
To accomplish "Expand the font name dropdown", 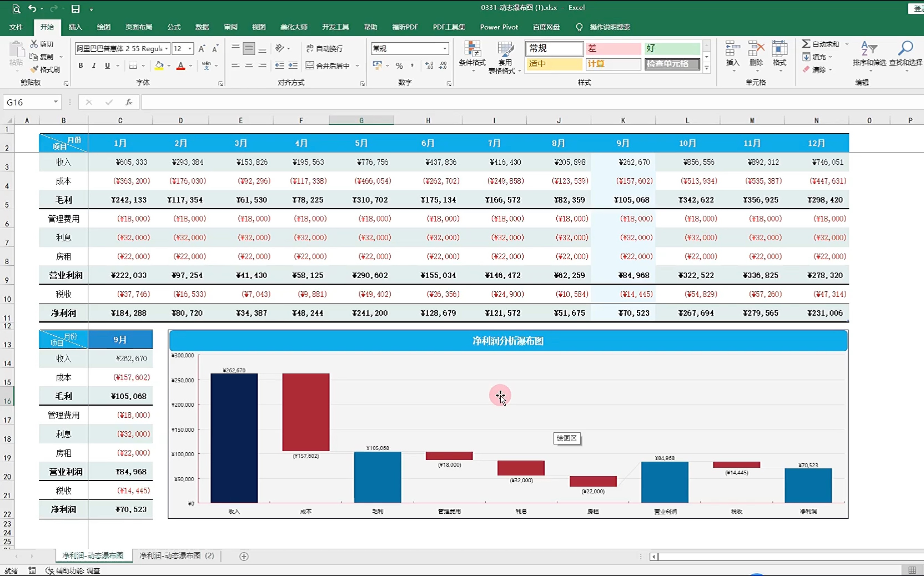I will pos(166,49).
